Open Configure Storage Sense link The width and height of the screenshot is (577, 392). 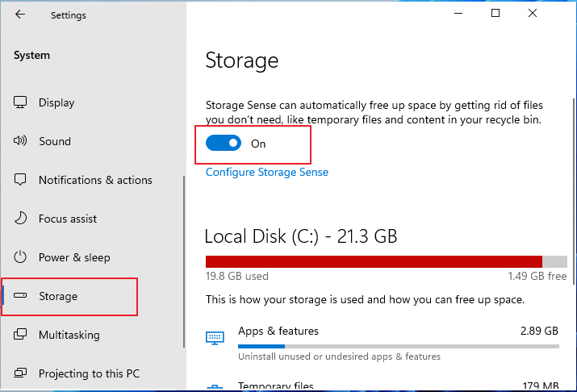tap(267, 172)
